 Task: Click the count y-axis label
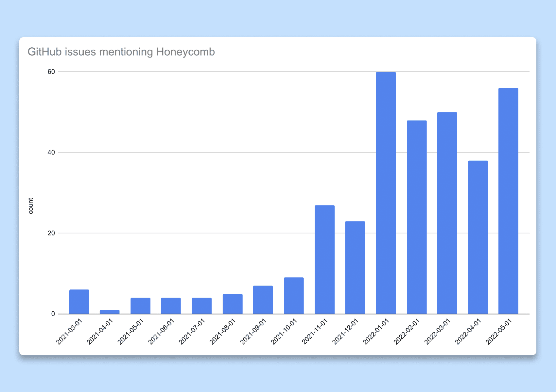[x=31, y=206]
